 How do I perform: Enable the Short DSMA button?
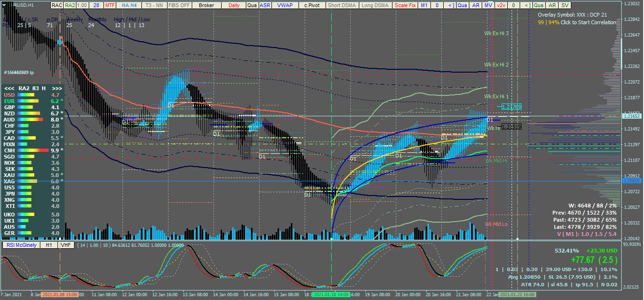pyautogui.click(x=342, y=5)
